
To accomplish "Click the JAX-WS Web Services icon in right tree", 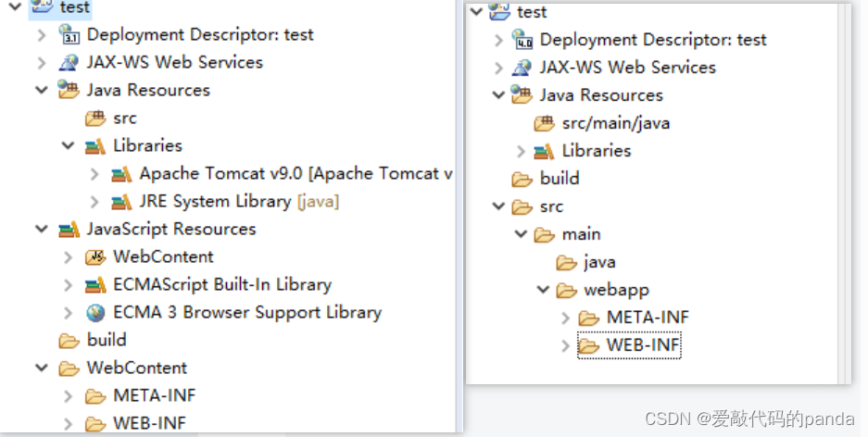I will pyautogui.click(x=522, y=68).
